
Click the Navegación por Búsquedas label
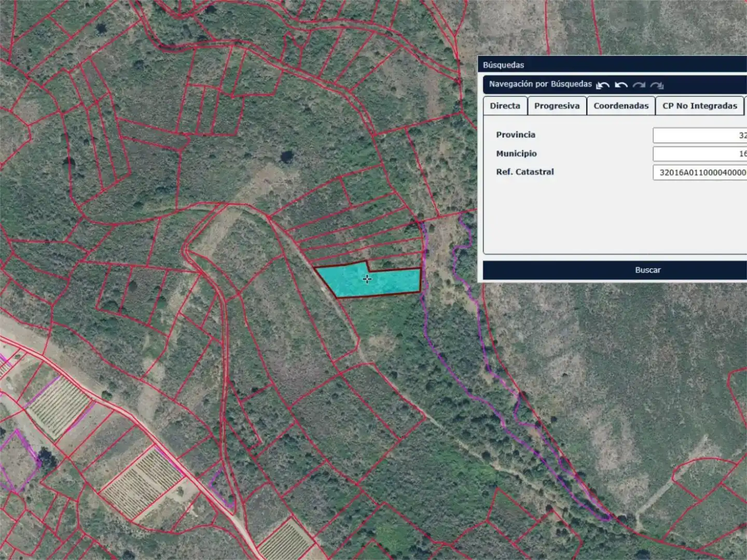[x=541, y=84]
